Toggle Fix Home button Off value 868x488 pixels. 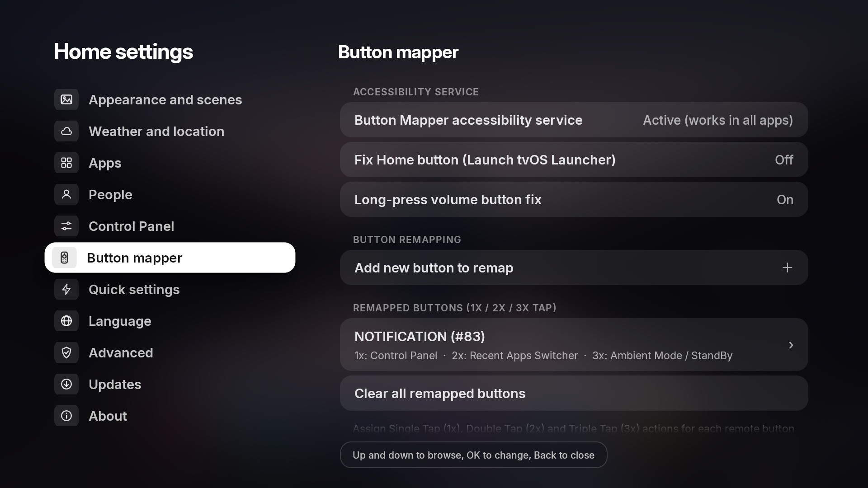click(784, 160)
